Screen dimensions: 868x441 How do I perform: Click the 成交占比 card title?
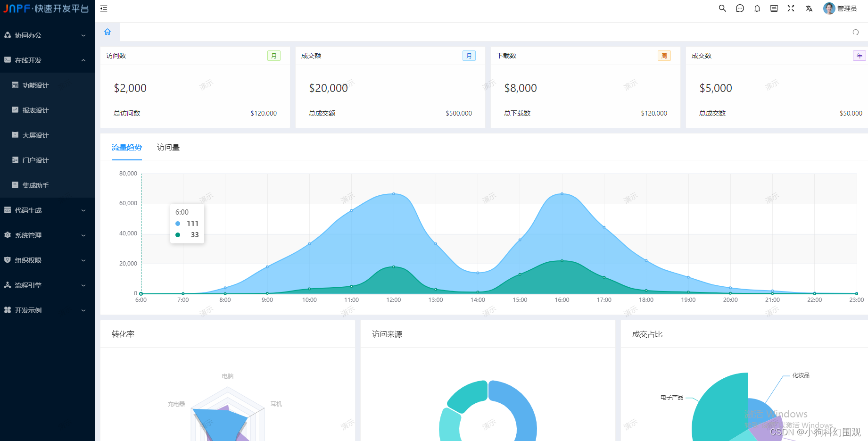pyautogui.click(x=647, y=334)
